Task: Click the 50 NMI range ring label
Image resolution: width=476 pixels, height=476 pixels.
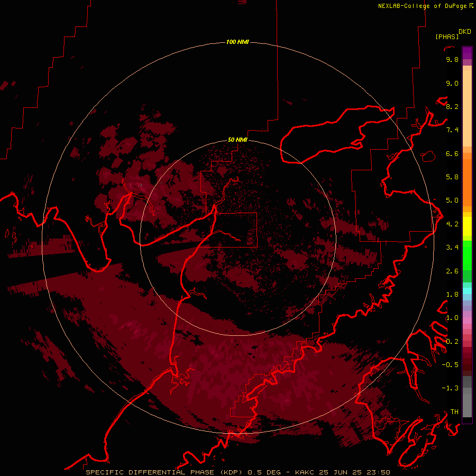Action: pos(237,140)
